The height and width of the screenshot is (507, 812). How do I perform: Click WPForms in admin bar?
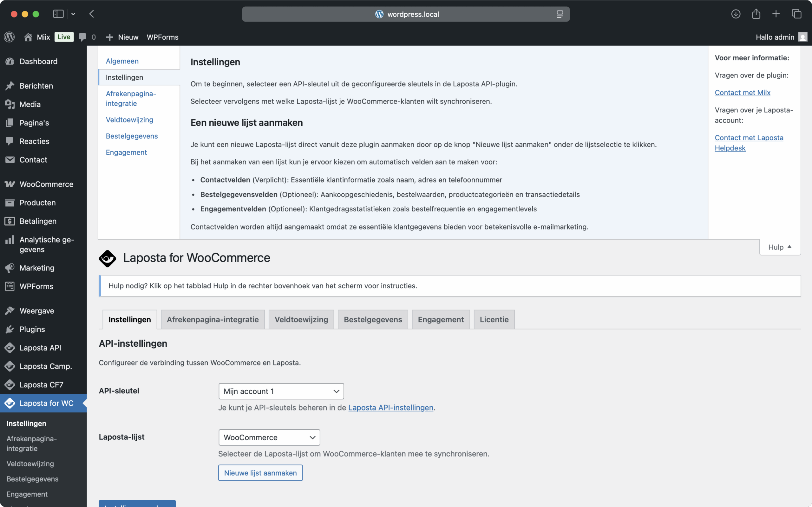click(x=162, y=37)
